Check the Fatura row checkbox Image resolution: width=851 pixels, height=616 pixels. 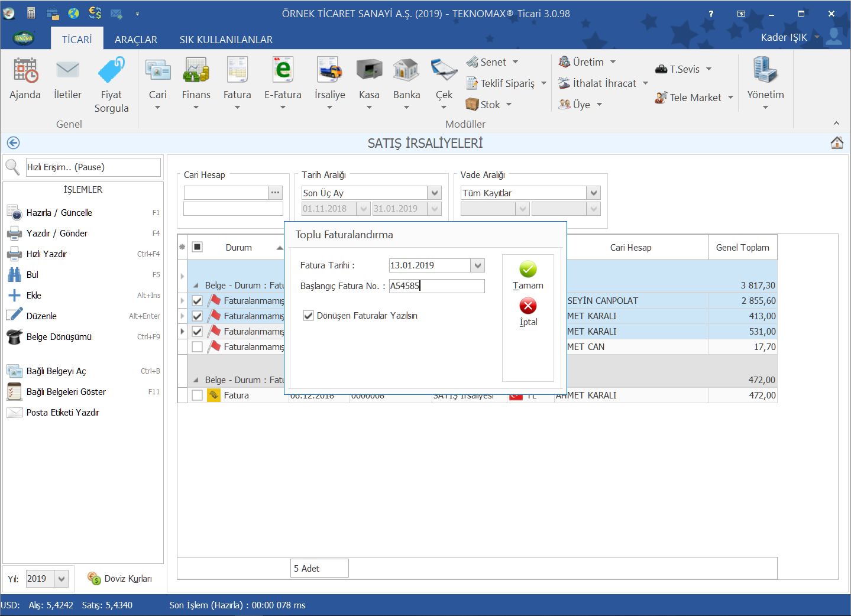click(198, 395)
